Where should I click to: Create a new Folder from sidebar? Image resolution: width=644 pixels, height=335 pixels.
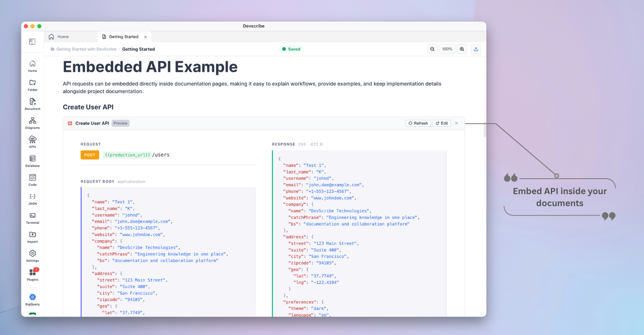pyautogui.click(x=33, y=85)
